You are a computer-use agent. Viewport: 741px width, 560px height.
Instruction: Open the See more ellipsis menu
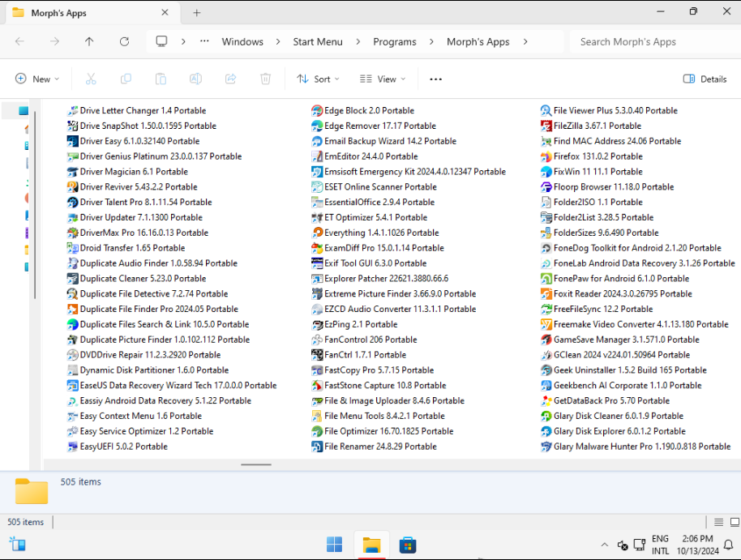tap(435, 79)
